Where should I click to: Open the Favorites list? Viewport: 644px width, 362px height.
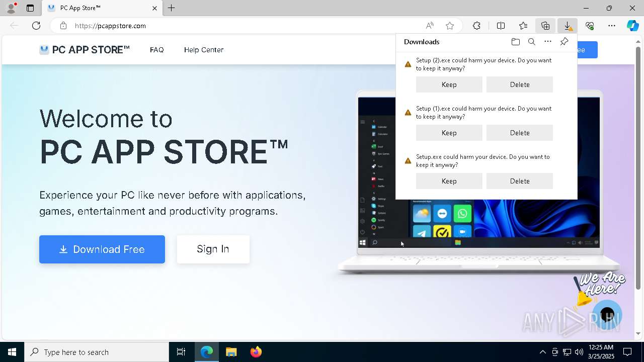523,26
